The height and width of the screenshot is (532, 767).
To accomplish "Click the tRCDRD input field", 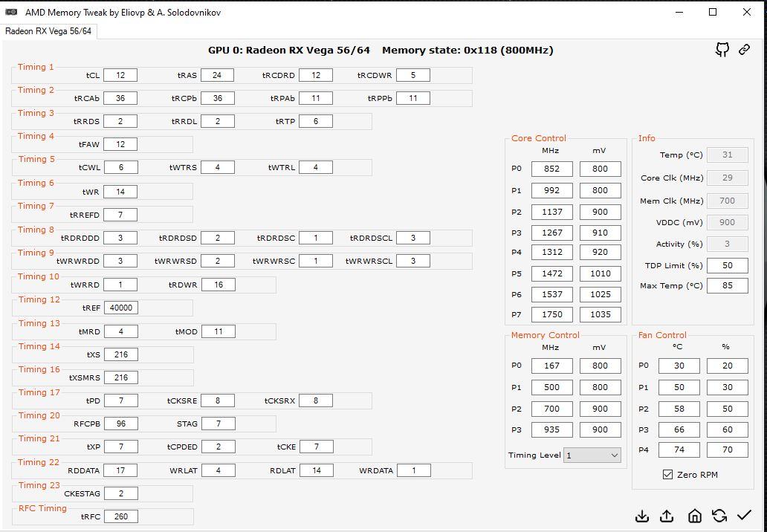I will click(x=316, y=75).
